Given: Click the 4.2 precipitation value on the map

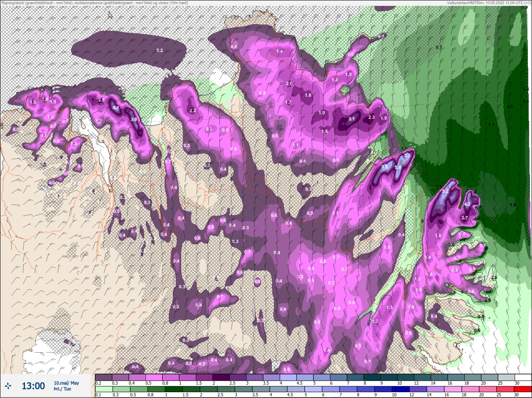Looking at the screenshot, I should (467, 204).
